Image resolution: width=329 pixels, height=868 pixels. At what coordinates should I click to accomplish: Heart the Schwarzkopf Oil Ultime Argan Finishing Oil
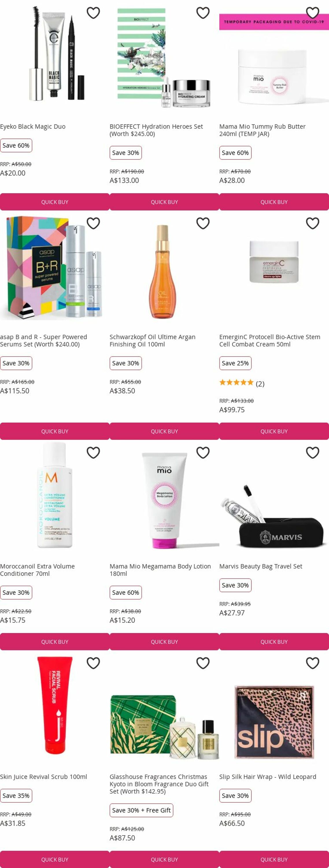(x=203, y=223)
